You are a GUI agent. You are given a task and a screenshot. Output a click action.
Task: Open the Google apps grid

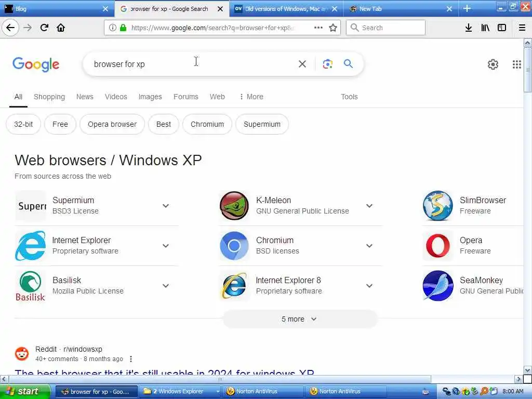(x=517, y=64)
